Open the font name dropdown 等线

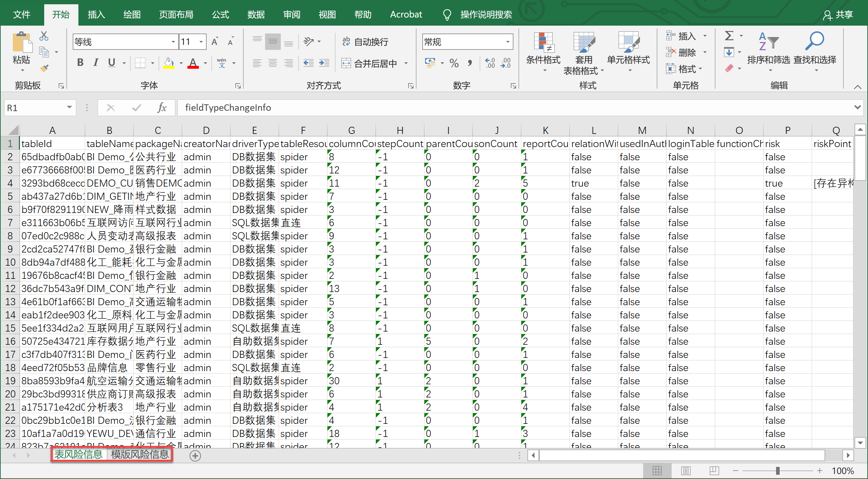(173, 42)
